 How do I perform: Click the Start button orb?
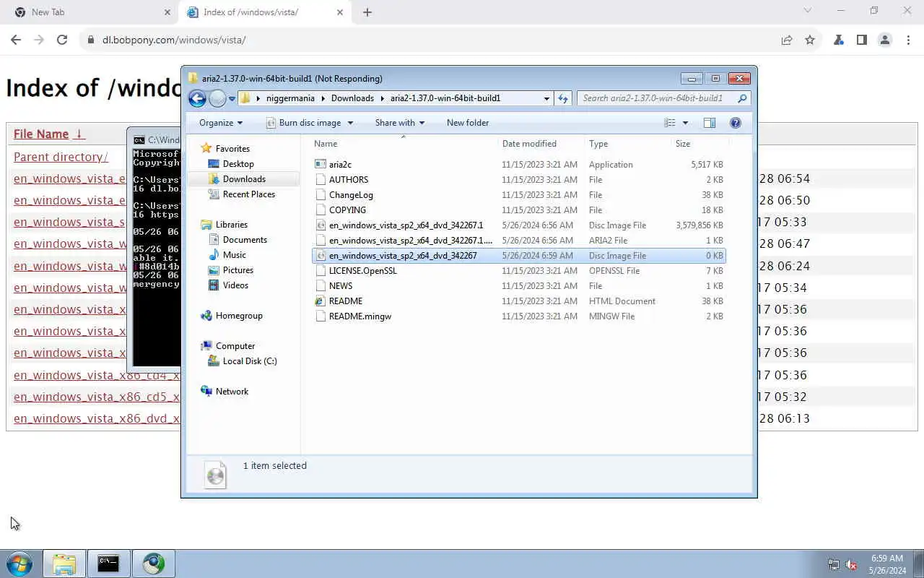19,564
